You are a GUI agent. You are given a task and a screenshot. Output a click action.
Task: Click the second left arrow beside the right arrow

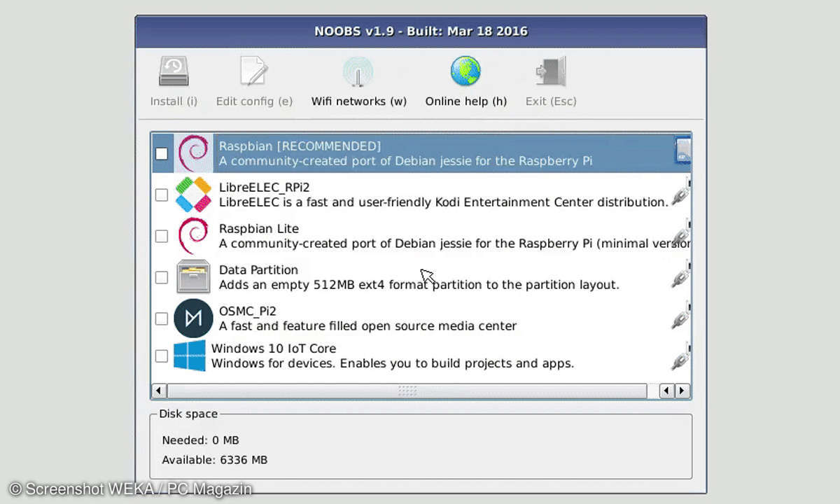pyautogui.click(x=668, y=391)
